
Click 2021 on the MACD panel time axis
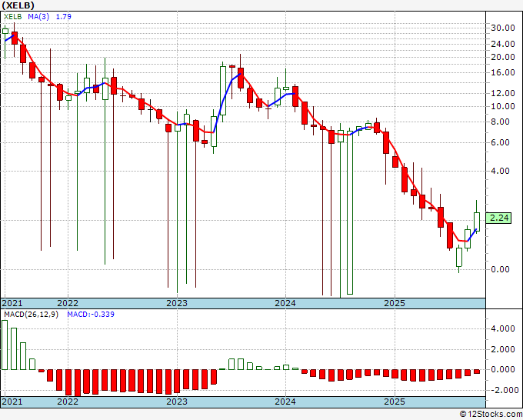click(x=12, y=402)
